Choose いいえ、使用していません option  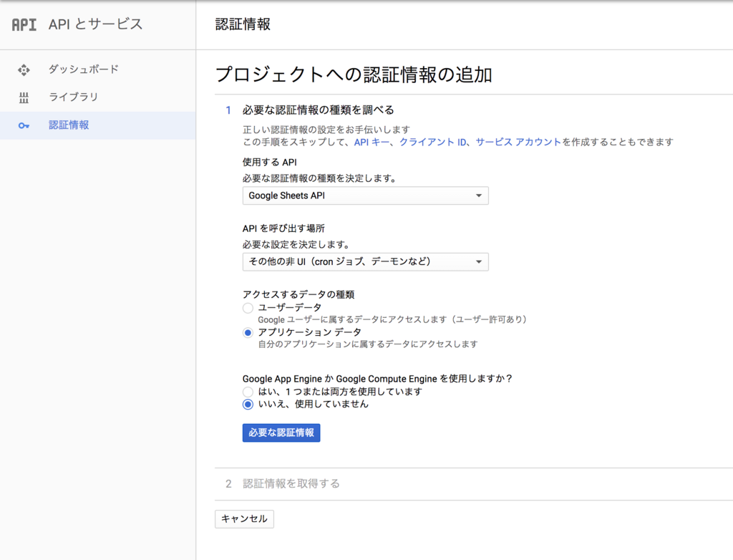(x=248, y=404)
